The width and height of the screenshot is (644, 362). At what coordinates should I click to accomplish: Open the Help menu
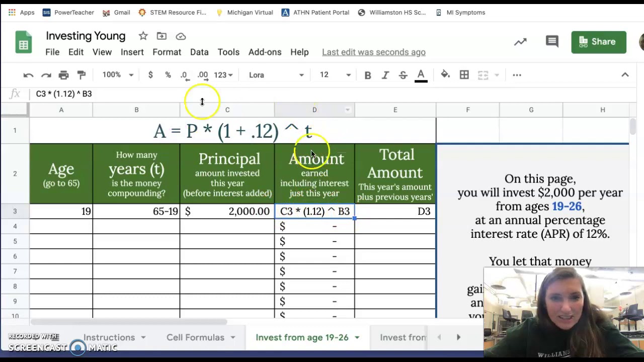[x=299, y=52]
